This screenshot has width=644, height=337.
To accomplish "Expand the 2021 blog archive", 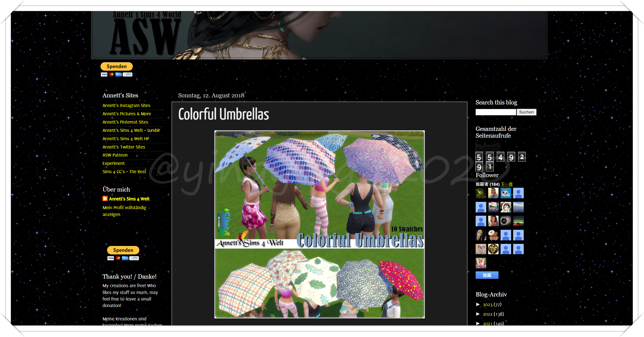I will tap(478, 323).
